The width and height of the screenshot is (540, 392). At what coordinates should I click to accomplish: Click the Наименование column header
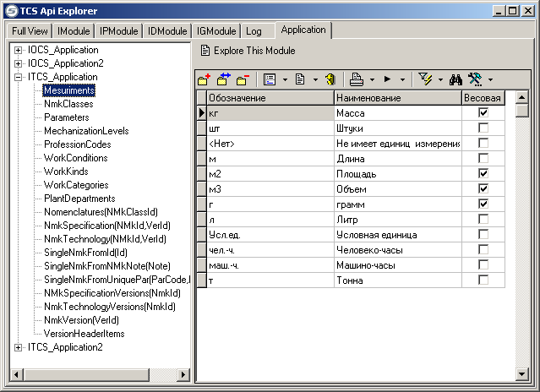[397, 99]
